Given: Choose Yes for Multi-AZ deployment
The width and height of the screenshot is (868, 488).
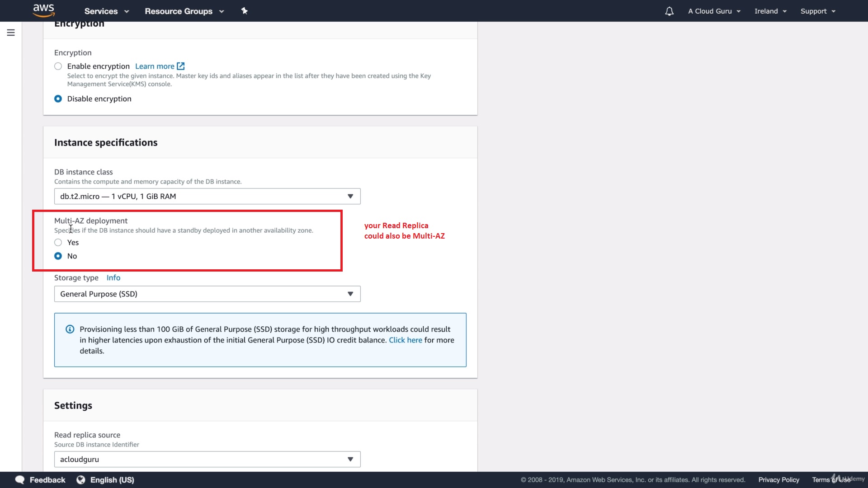Looking at the screenshot, I should click(58, 243).
